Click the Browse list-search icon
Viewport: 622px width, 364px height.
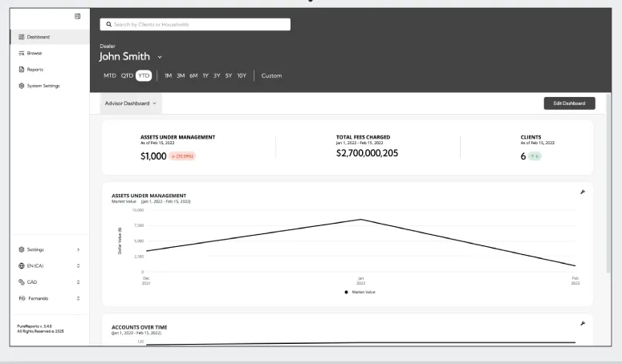[x=22, y=53]
